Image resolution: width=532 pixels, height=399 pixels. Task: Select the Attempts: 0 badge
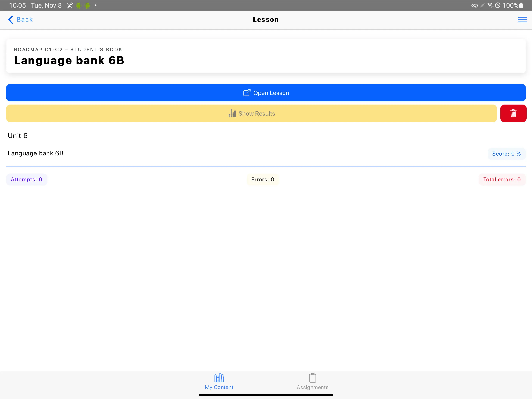coord(27,179)
